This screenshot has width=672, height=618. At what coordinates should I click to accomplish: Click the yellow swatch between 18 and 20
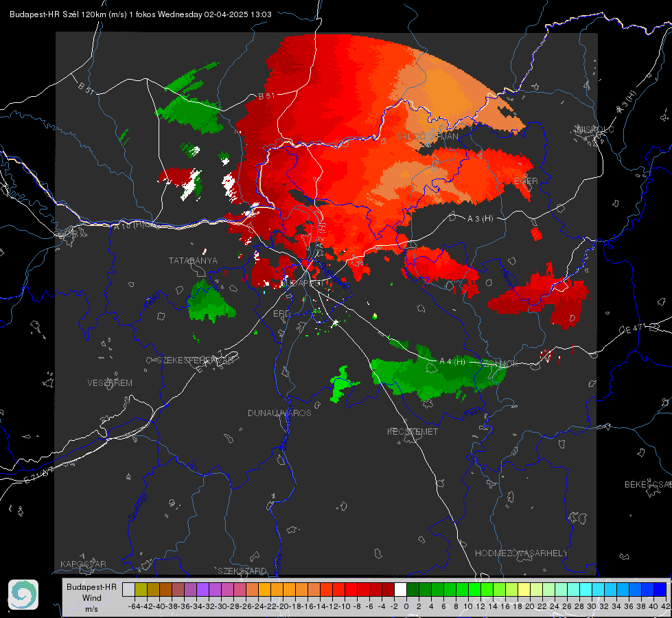[524, 589]
